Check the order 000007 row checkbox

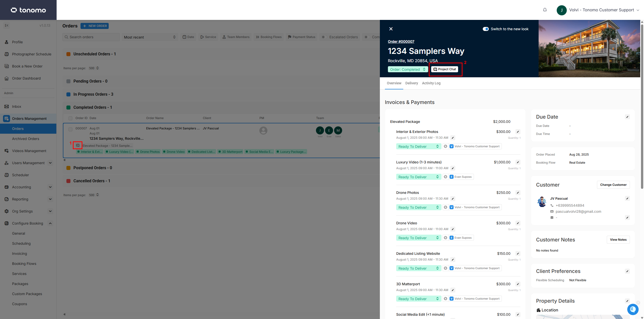[70, 129]
